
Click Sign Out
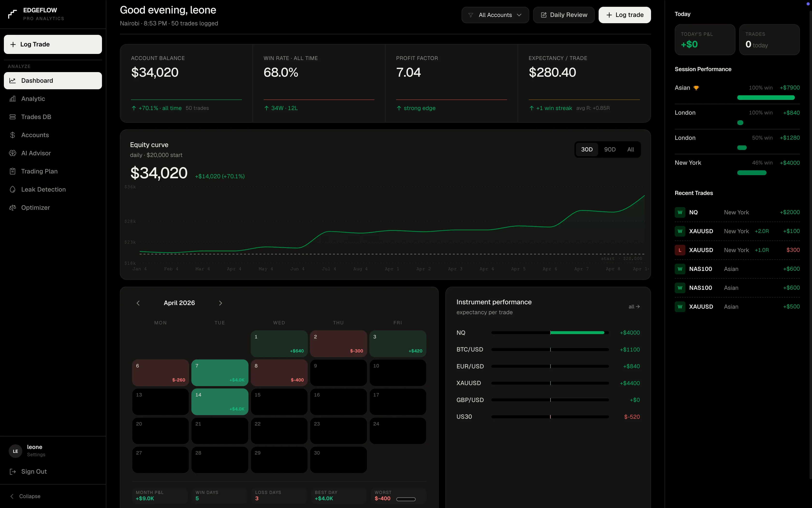tap(53, 472)
